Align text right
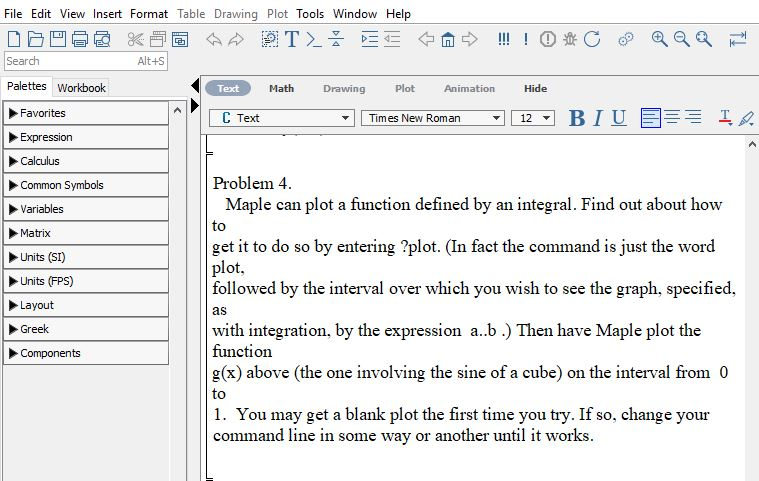Viewport: 759px width, 481px height. 694,118
